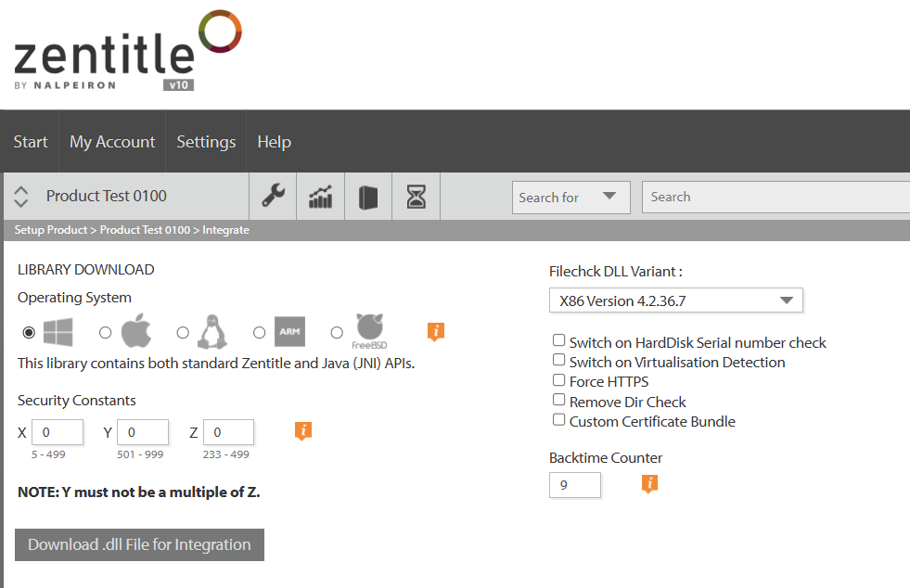Open the My Account menu
The width and height of the screenshot is (910, 588).
(112, 142)
